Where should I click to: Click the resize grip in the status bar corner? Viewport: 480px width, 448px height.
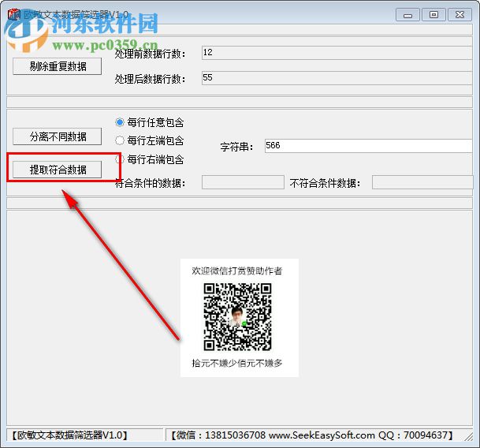tap(468, 436)
